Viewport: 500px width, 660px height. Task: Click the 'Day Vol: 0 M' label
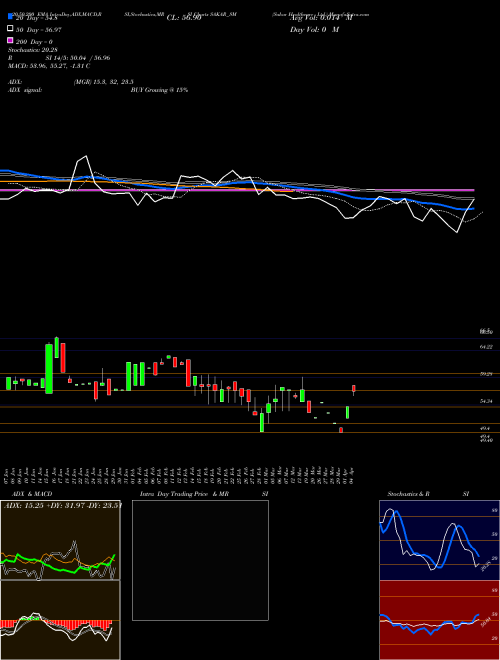(314, 30)
